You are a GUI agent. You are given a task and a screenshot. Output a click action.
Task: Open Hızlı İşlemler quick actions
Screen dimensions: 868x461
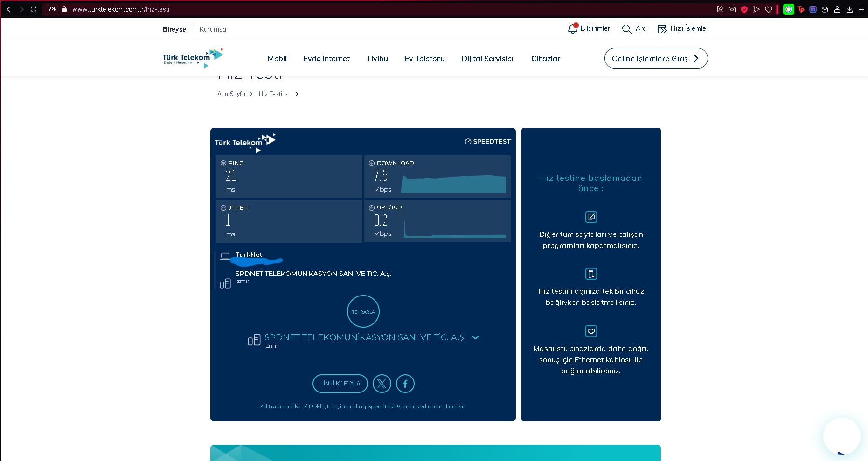683,28
